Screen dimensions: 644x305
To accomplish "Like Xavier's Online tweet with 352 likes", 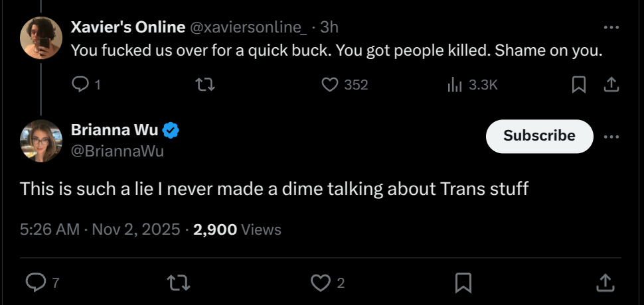I will coord(330,85).
